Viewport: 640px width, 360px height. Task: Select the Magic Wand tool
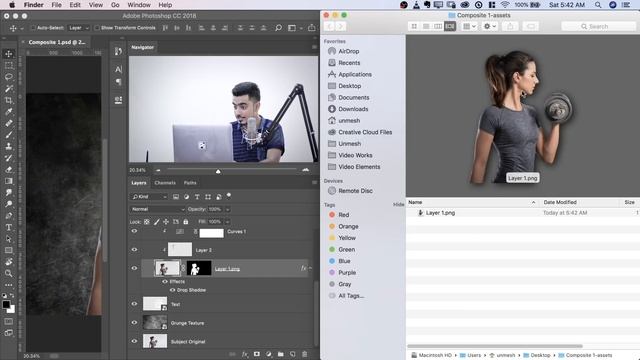(9, 88)
